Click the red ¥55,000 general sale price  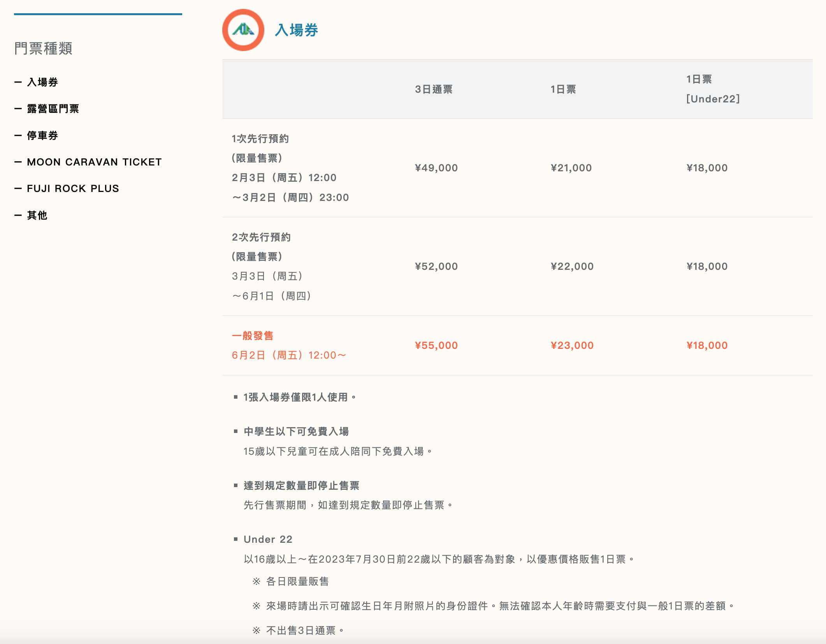coord(436,345)
